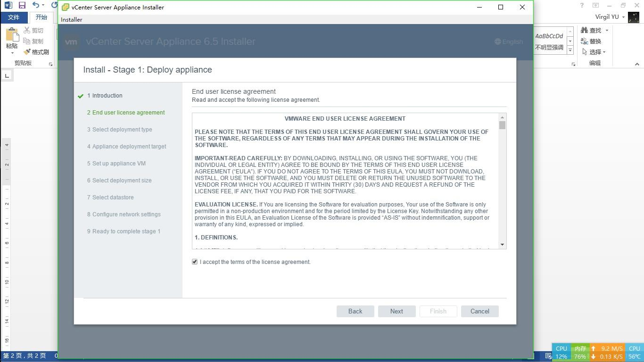The width and height of the screenshot is (644, 362).
Task: Click the Cut scissors icon in Word
Action: coord(27,30)
